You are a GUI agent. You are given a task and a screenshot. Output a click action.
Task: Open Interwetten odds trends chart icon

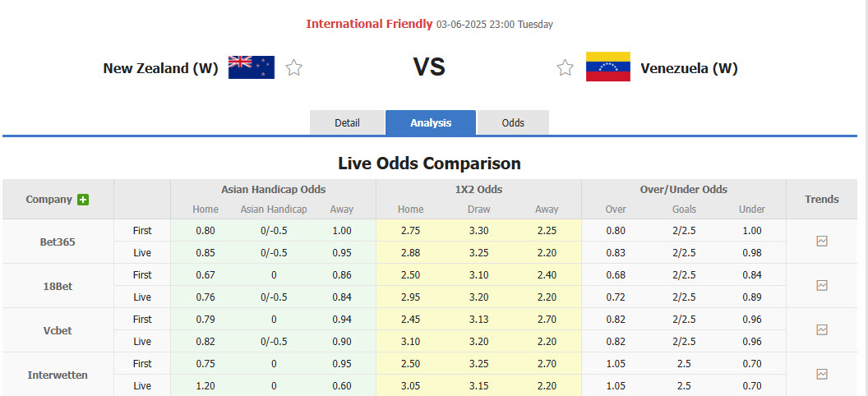(821, 375)
